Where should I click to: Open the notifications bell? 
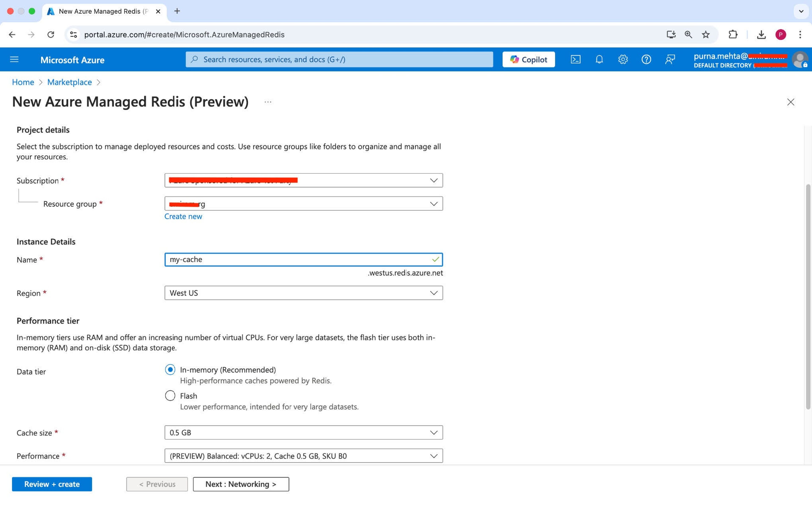point(599,60)
